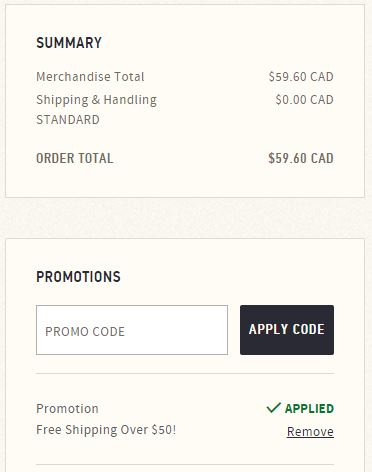Click the Merchandise Total amount $59.60 CAD
This screenshot has width=372, height=472.
[301, 77]
